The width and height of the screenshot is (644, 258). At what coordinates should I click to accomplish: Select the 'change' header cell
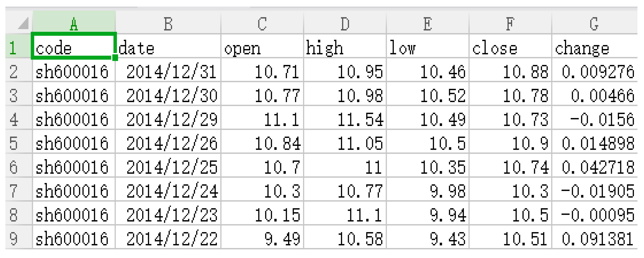[594, 47]
